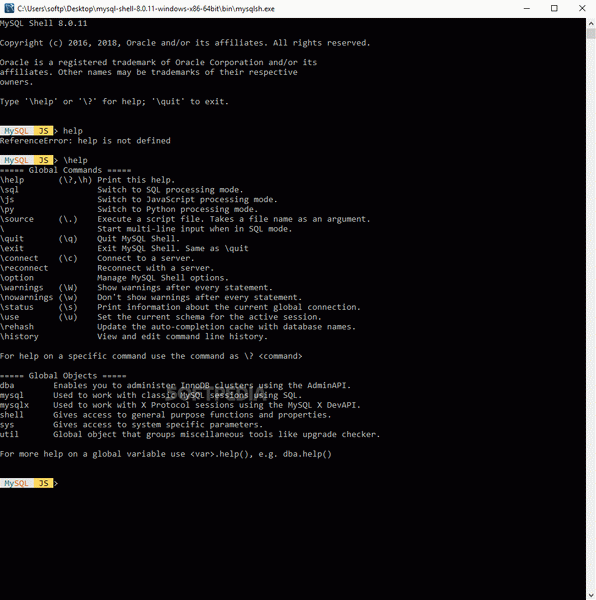This screenshot has width=596, height=600.
Task: Click the scrollbar down arrow
Action: (591, 595)
